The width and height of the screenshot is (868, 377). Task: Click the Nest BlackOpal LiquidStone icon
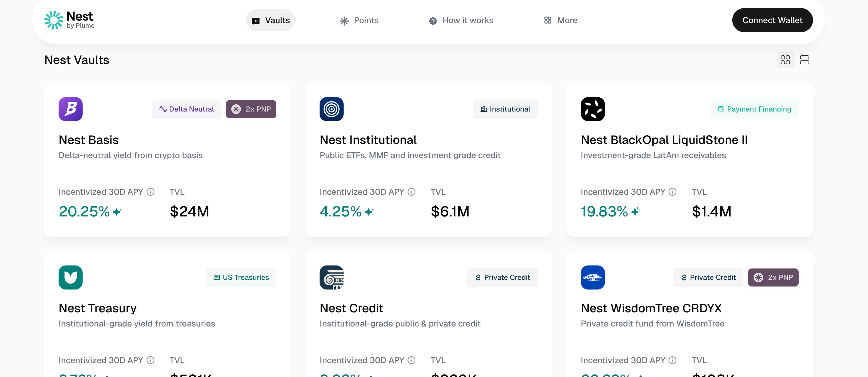pyautogui.click(x=592, y=109)
